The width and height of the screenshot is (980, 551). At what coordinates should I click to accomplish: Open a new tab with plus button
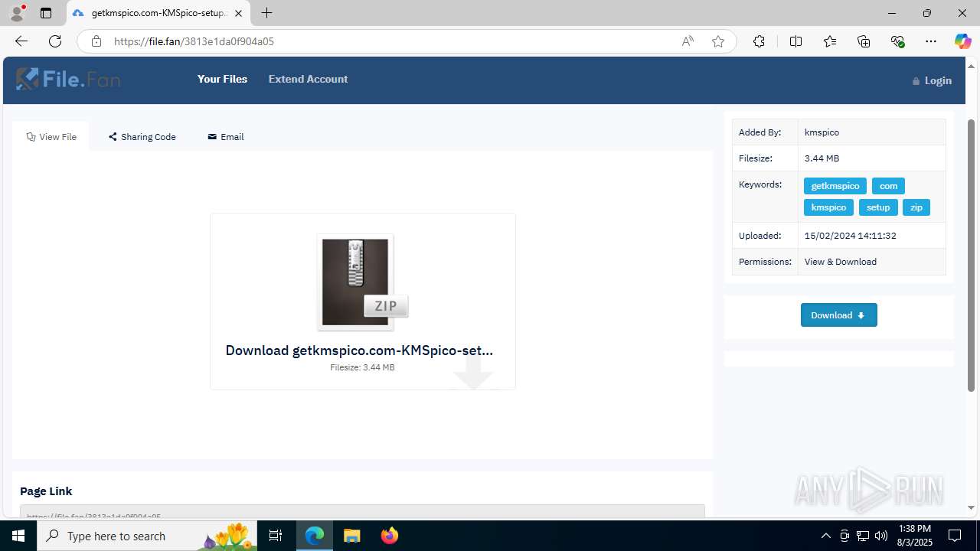pos(266,13)
